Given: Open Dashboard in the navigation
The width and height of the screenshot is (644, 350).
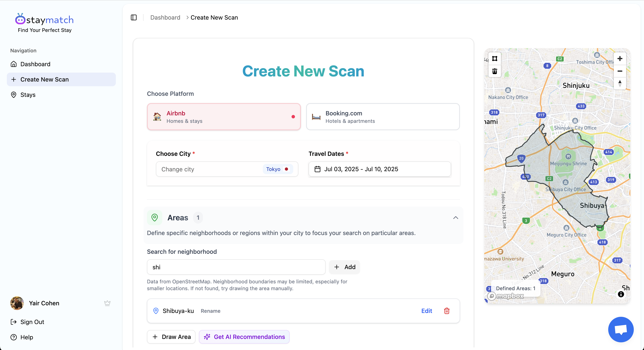Looking at the screenshot, I should tap(61, 64).
